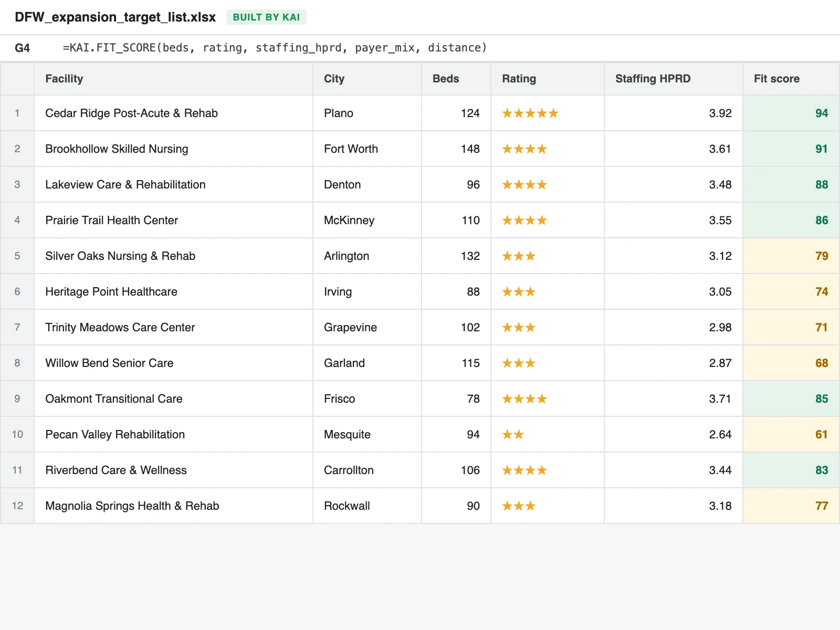Click the Frisco city cell
Image resolution: width=840 pixels, height=630 pixels.
click(367, 398)
